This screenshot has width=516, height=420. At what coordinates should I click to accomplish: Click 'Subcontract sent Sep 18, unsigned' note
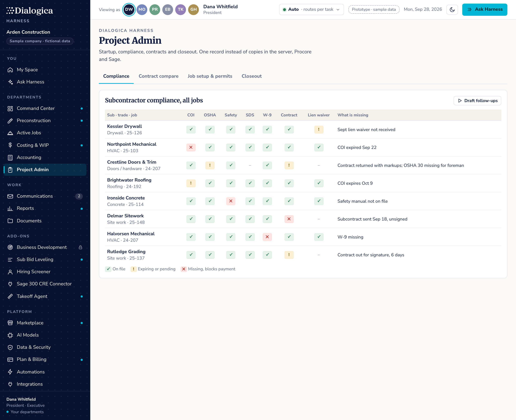[x=372, y=219]
